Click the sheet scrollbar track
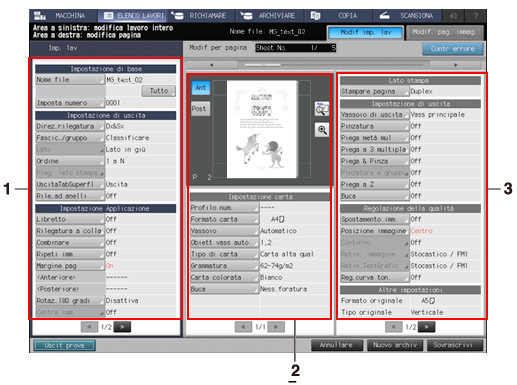 tap(333, 65)
